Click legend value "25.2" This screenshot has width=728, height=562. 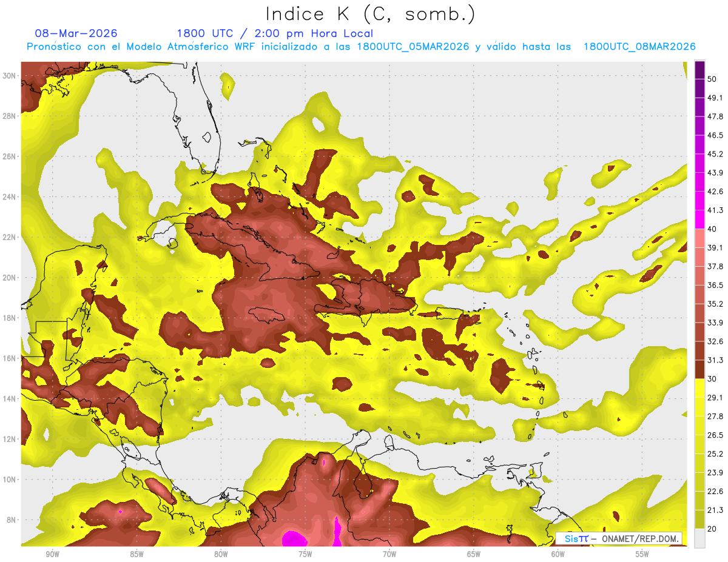pos(715,454)
